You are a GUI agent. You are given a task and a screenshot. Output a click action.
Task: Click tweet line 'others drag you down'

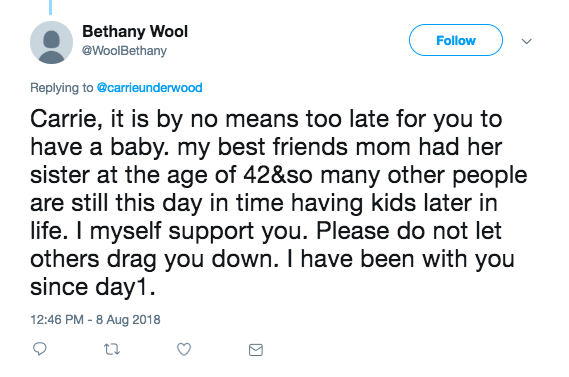pyautogui.click(x=272, y=259)
